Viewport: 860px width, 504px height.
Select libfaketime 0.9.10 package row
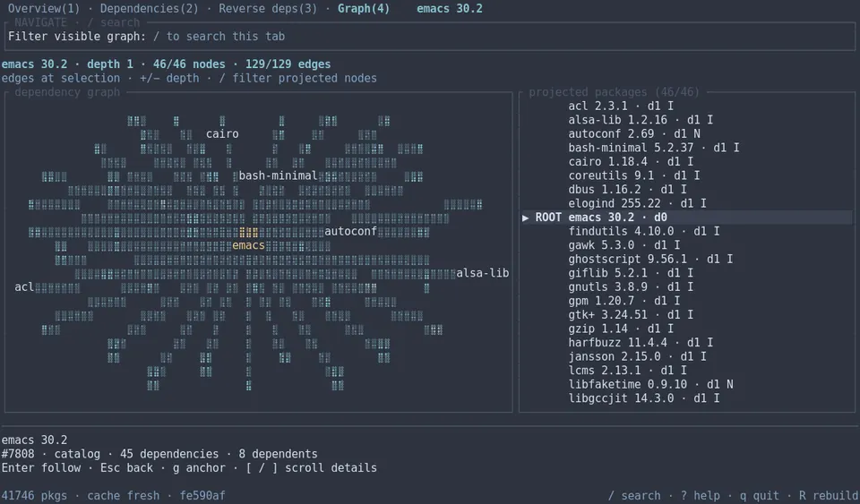pos(687,385)
